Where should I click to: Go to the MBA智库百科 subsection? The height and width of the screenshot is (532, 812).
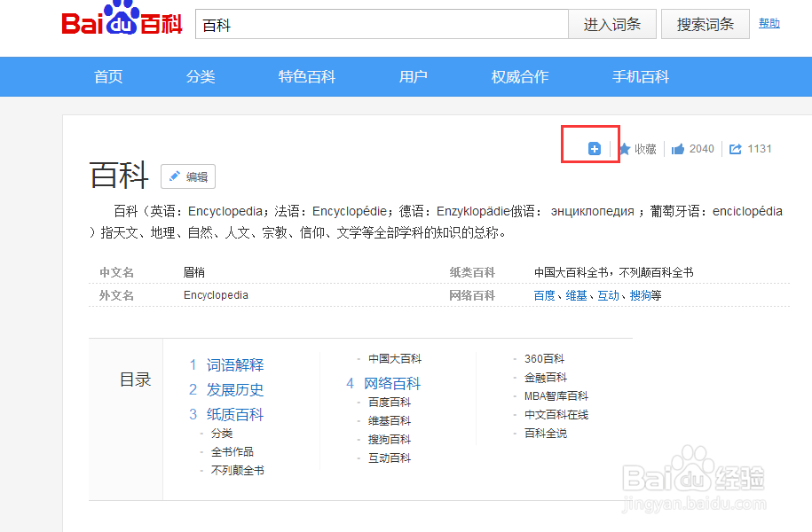click(x=556, y=395)
